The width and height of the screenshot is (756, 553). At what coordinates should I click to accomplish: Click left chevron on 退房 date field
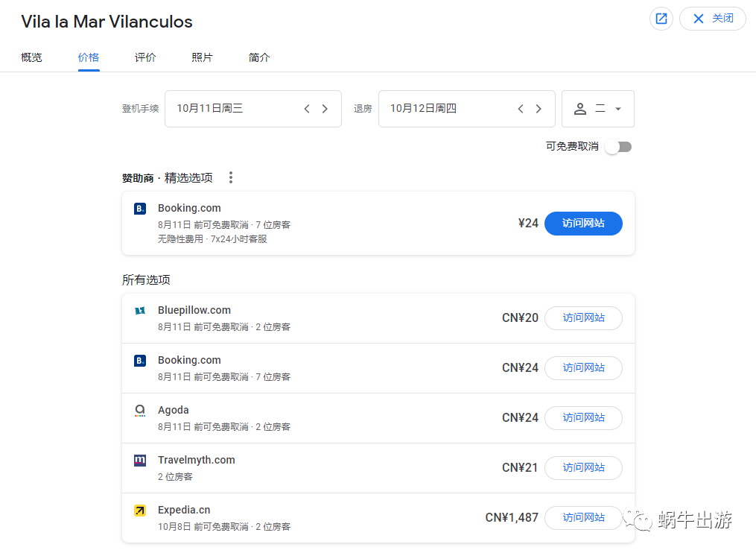[x=520, y=108]
